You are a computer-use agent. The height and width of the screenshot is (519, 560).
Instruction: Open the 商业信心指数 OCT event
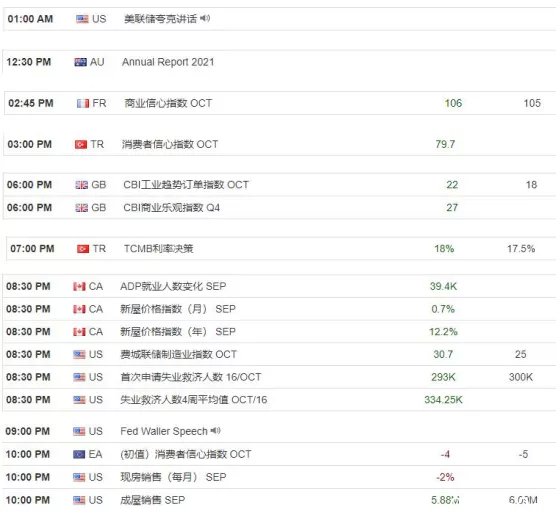pyautogui.click(x=168, y=103)
